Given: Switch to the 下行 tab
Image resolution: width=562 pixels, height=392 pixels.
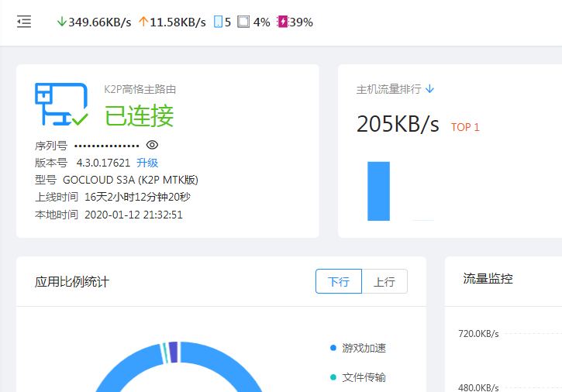Looking at the screenshot, I should click(339, 281).
